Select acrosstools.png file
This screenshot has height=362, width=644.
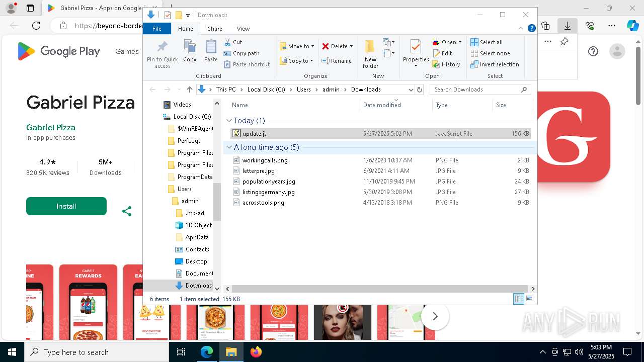pyautogui.click(x=380, y=203)
